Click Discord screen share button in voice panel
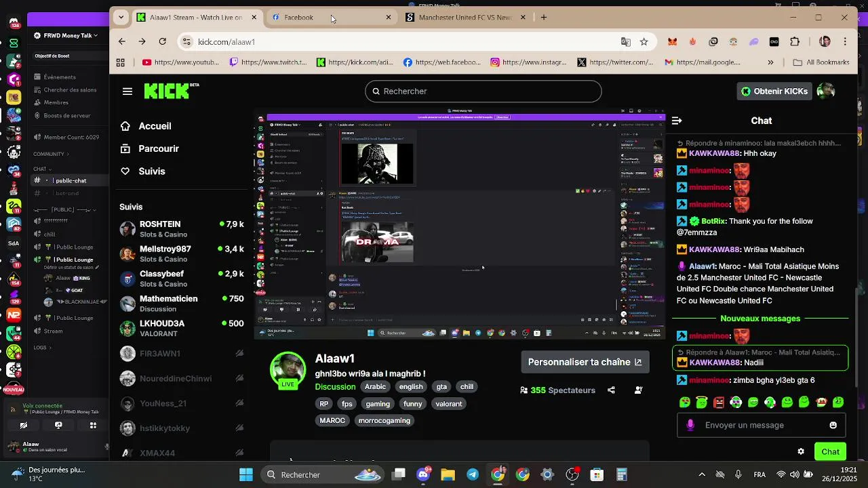The height and width of the screenshot is (488, 868). tap(58, 426)
